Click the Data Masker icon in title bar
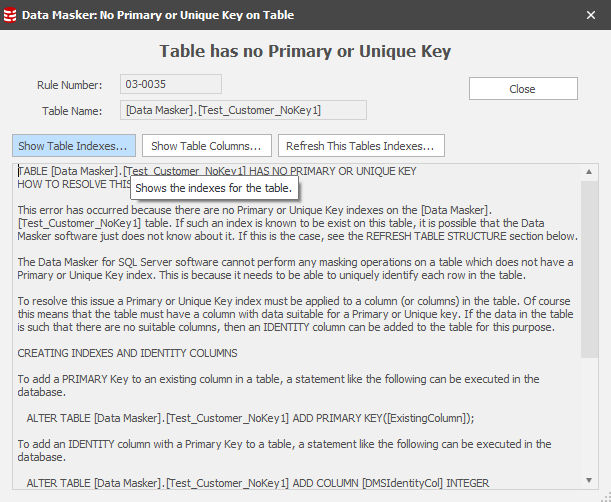 pos(11,15)
